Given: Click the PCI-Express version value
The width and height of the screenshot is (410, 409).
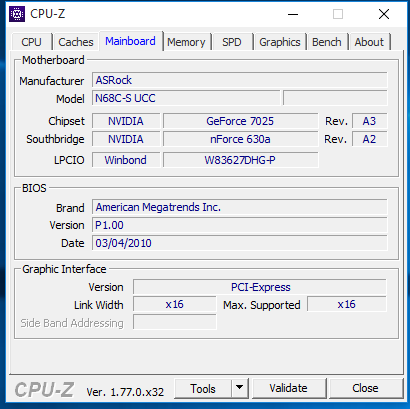Looking at the screenshot, I should 260,287.
